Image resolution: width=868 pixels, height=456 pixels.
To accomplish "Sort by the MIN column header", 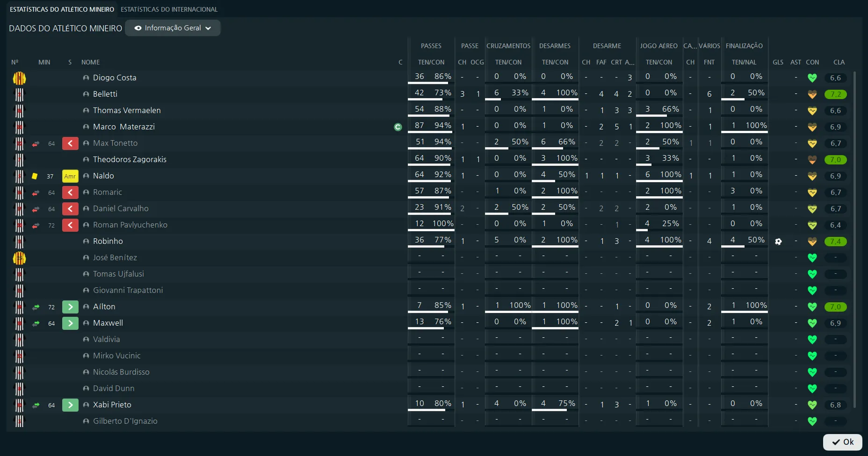I will (x=44, y=62).
